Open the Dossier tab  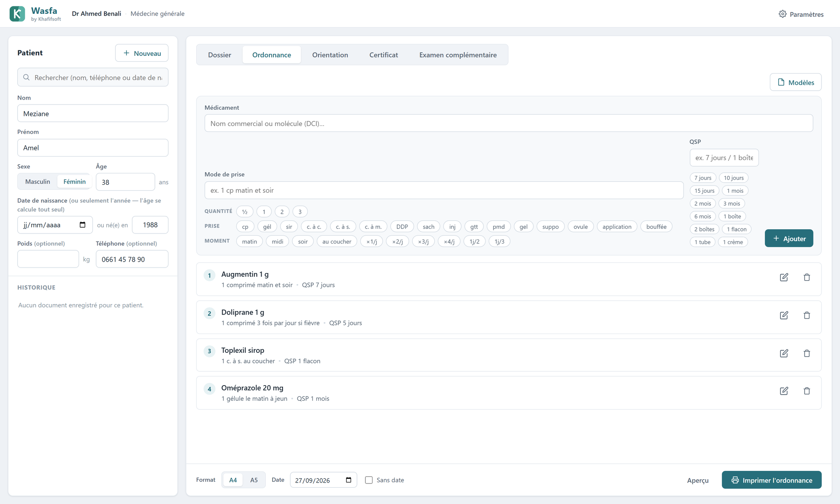(220, 55)
